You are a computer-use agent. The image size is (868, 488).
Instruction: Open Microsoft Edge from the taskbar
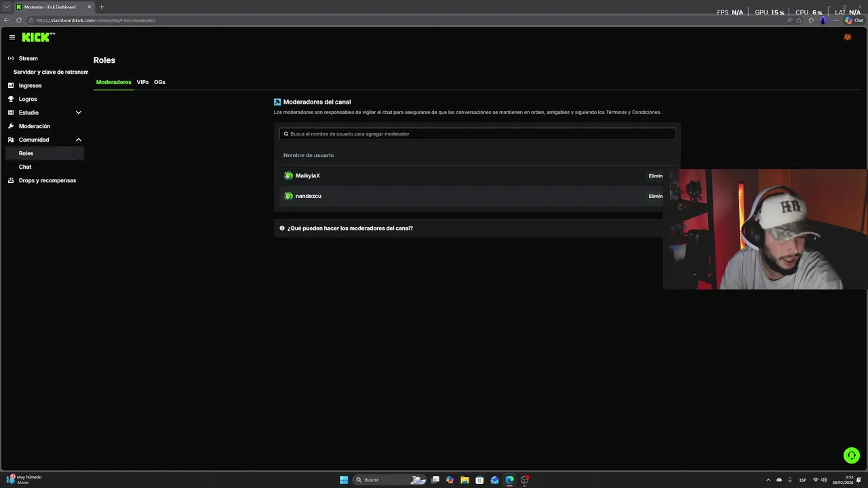click(x=509, y=480)
